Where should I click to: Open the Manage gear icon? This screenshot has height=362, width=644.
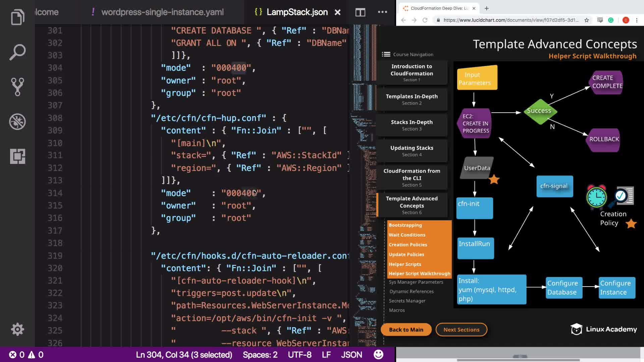click(x=17, y=329)
